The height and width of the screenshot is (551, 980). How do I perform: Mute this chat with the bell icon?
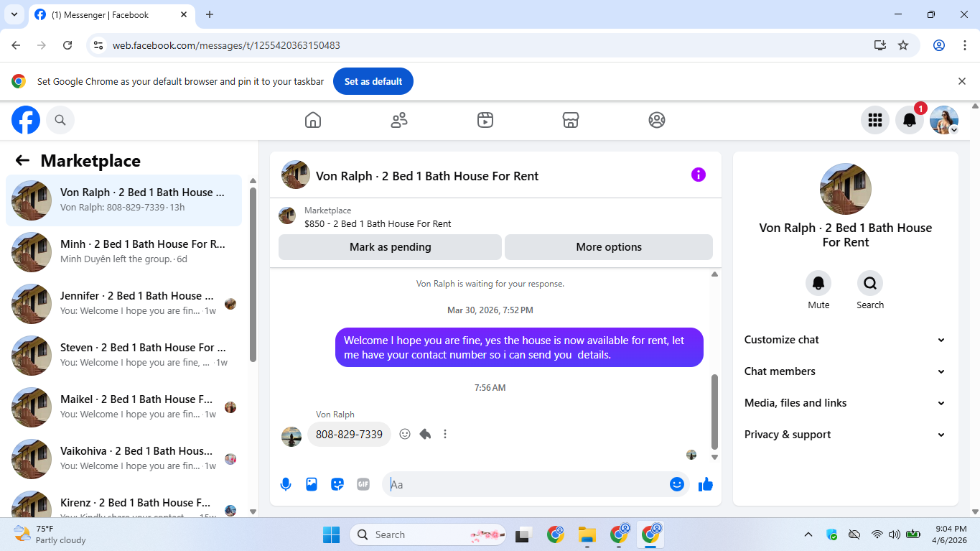click(x=818, y=283)
